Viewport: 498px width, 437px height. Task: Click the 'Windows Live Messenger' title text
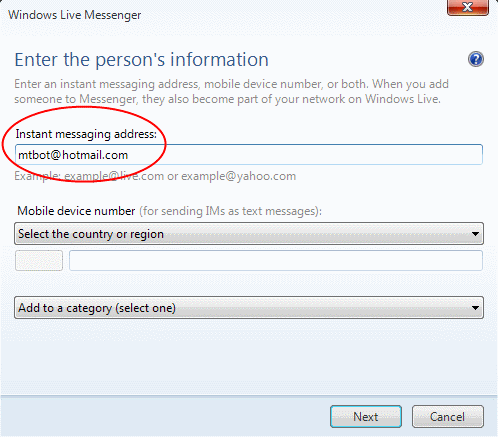(x=75, y=15)
